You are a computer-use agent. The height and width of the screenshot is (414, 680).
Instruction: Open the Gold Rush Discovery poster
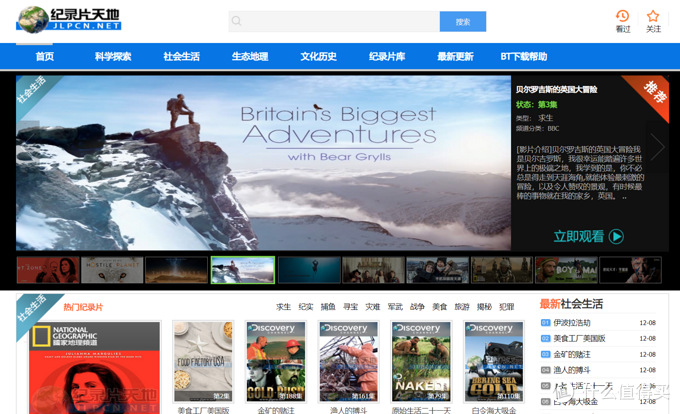276,362
